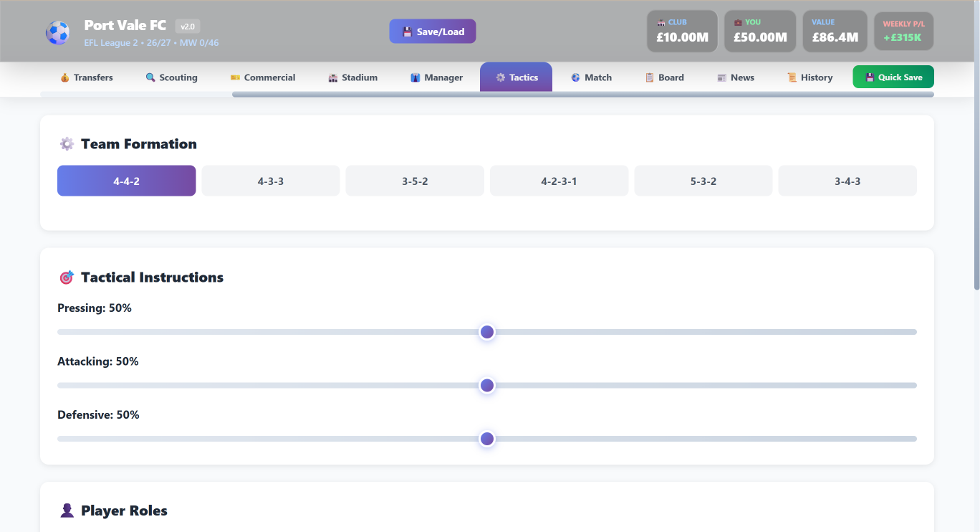Click the floppy disk icon on Save/Load
The width and height of the screenshot is (980, 532).
click(407, 32)
